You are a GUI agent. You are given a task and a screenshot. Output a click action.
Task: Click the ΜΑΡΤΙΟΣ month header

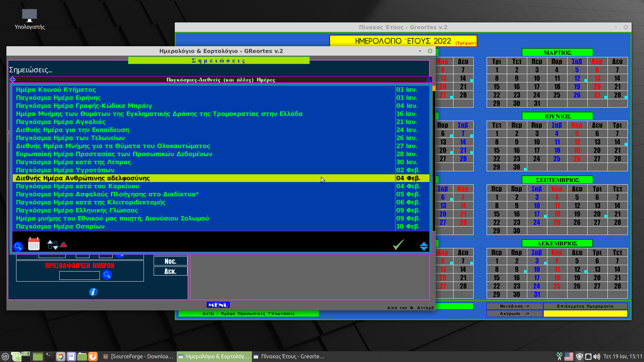pyautogui.click(x=557, y=53)
